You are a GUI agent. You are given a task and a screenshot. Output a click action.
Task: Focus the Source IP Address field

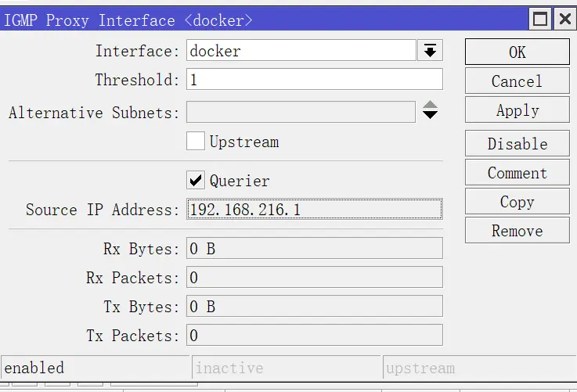pyautogui.click(x=314, y=209)
